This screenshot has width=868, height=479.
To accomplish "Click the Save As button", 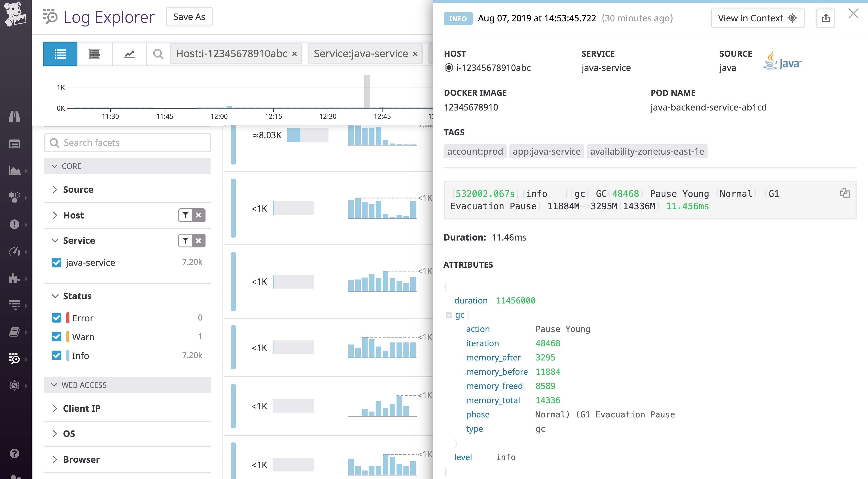I will (189, 17).
